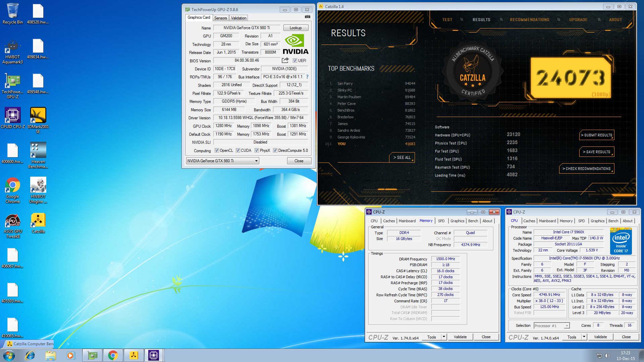
Task: Select Ian Parry row in top benchmarks
Action: tap(372, 83)
